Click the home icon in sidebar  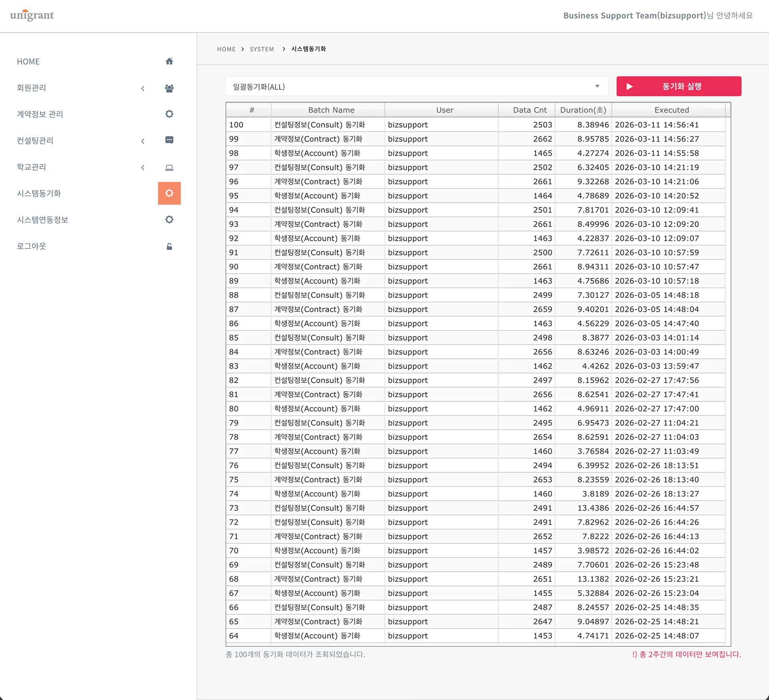coord(169,61)
